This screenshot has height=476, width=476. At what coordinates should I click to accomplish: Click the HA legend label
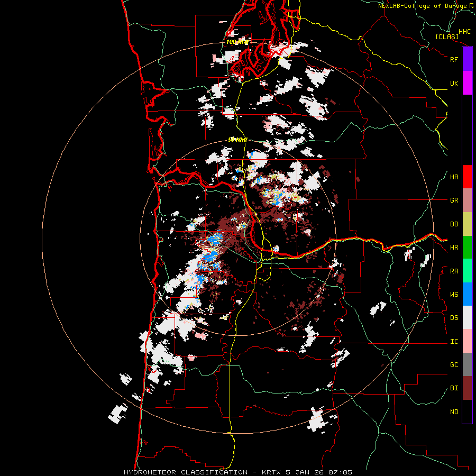[x=454, y=177]
